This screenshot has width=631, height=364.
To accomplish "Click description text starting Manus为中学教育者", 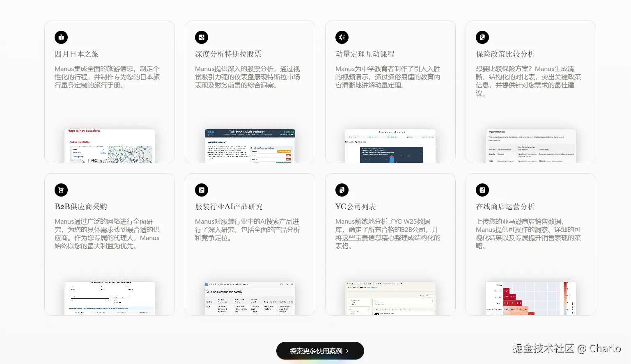I will click(388, 77).
